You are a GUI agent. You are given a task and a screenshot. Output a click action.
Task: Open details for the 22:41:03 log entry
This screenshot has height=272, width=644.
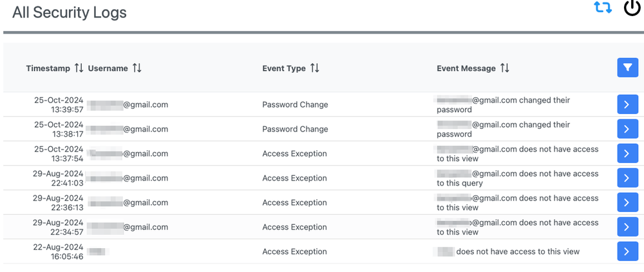pyautogui.click(x=627, y=178)
